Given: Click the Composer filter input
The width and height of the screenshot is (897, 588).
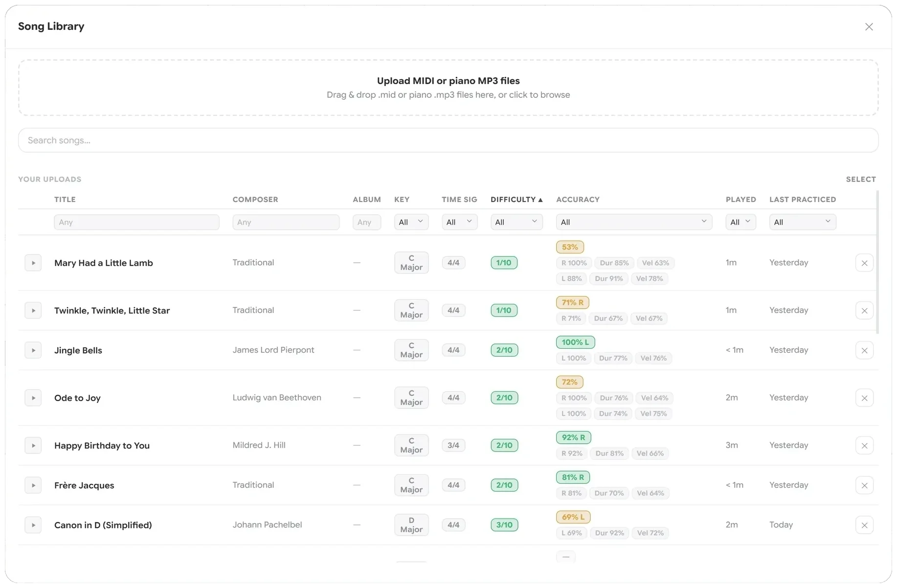Looking at the screenshot, I should pyautogui.click(x=286, y=222).
